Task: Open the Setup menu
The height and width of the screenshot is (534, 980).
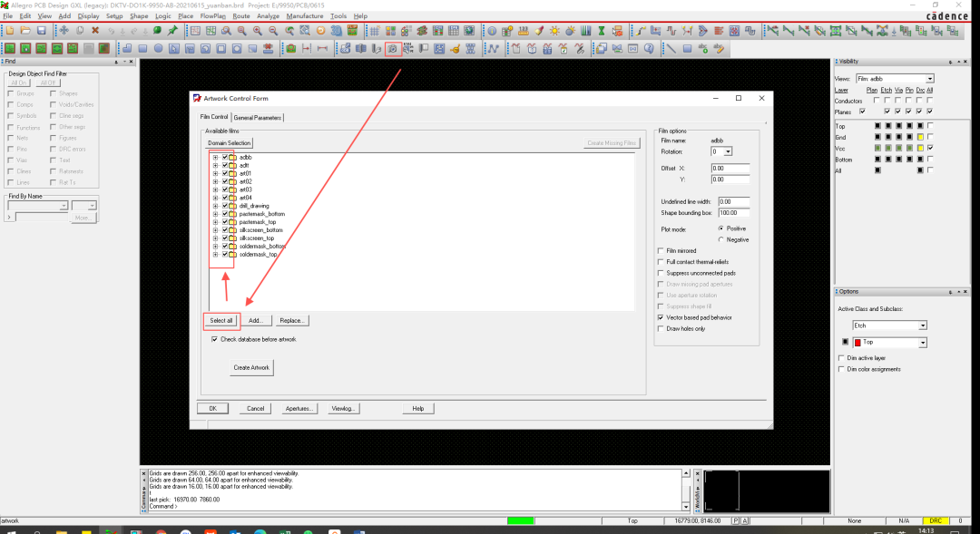Action: click(114, 16)
